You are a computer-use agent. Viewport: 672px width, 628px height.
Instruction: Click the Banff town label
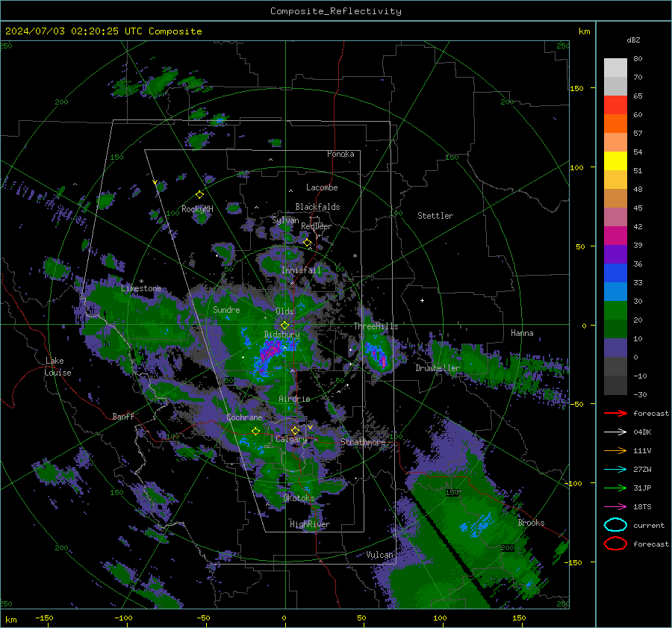(x=123, y=416)
